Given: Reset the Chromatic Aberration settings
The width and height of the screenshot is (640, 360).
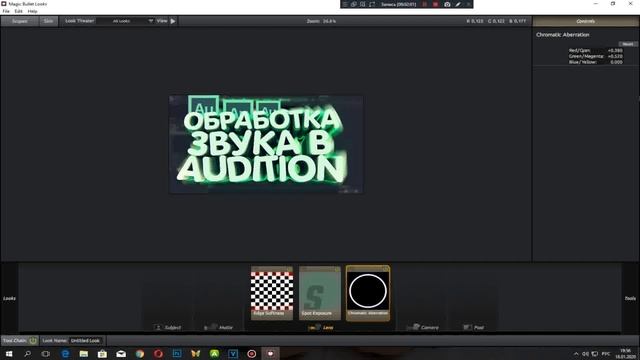Looking at the screenshot, I should 628,44.
